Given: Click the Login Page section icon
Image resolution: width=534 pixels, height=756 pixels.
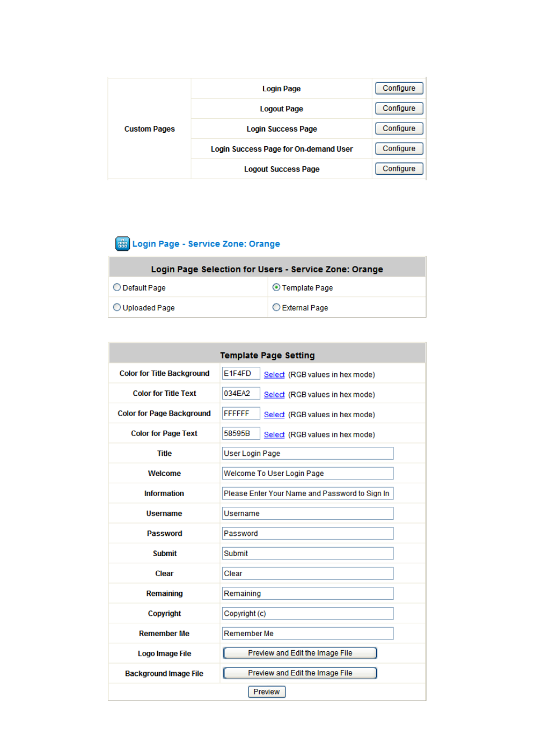Looking at the screenshot, I should pos(122,244).
